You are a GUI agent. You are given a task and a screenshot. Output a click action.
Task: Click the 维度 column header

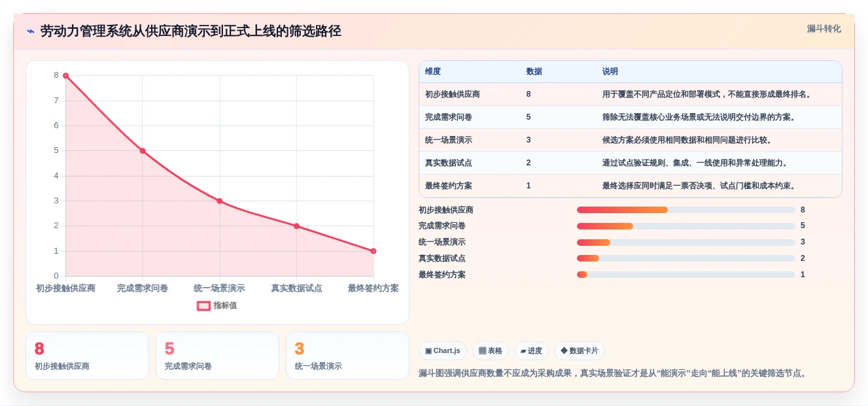pos(433,71)
